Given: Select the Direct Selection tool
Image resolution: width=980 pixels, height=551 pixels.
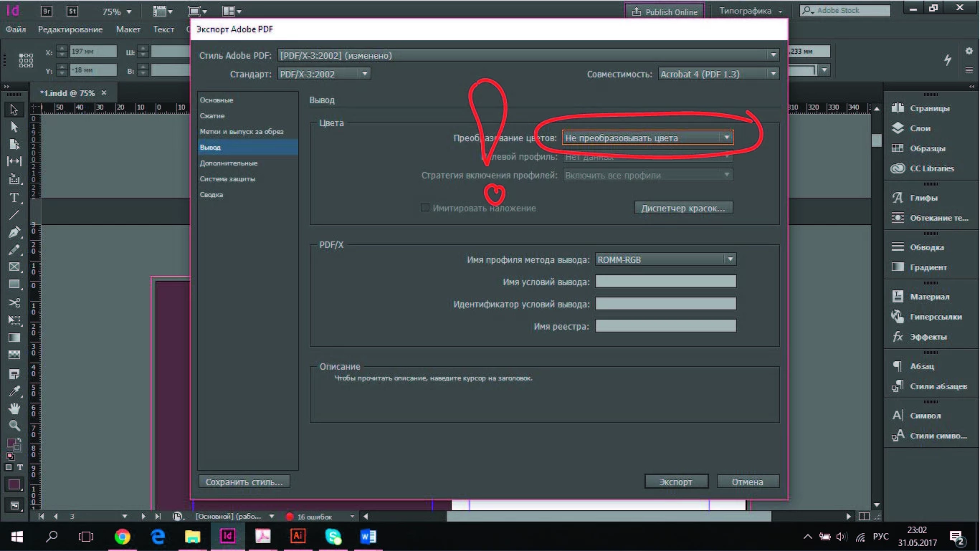Looking at the screenshot, I should (x=14, y=127).
